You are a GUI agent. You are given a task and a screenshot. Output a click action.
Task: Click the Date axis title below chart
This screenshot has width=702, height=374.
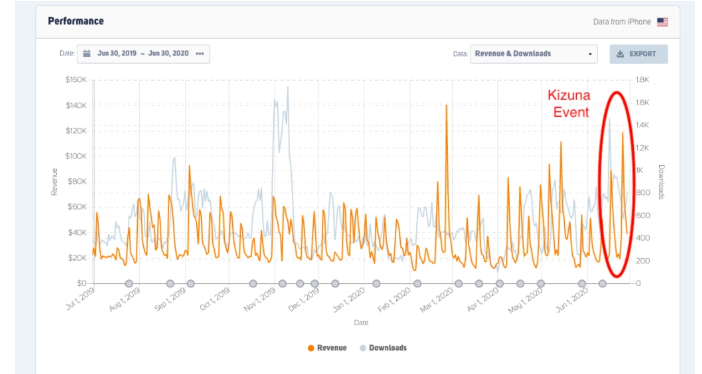pyautogui.click(x=361, y=322)
